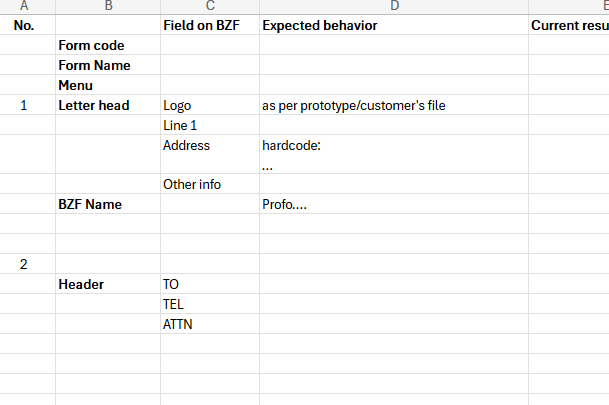Viewport: 609px width, 405px height.
Task: Select the 'Form Name' cell
Action: coord(108,65)
